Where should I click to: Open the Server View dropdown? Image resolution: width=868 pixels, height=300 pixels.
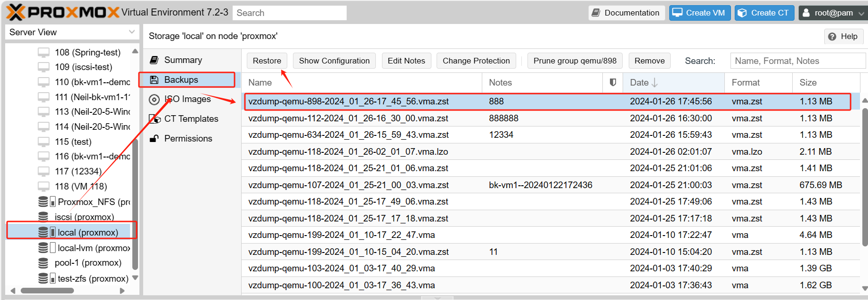(72, 32)
